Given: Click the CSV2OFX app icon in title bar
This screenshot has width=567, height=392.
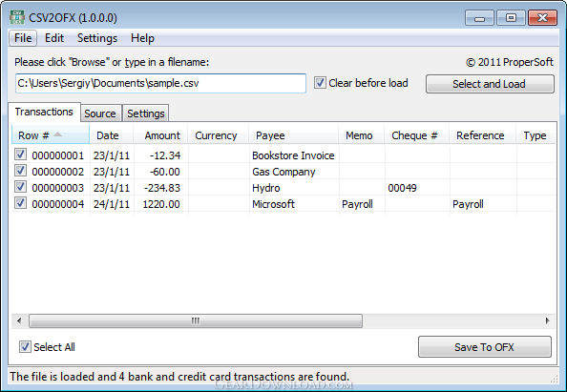Looking at the screenshot, I should pyautogui.click(x=16, y=17).
